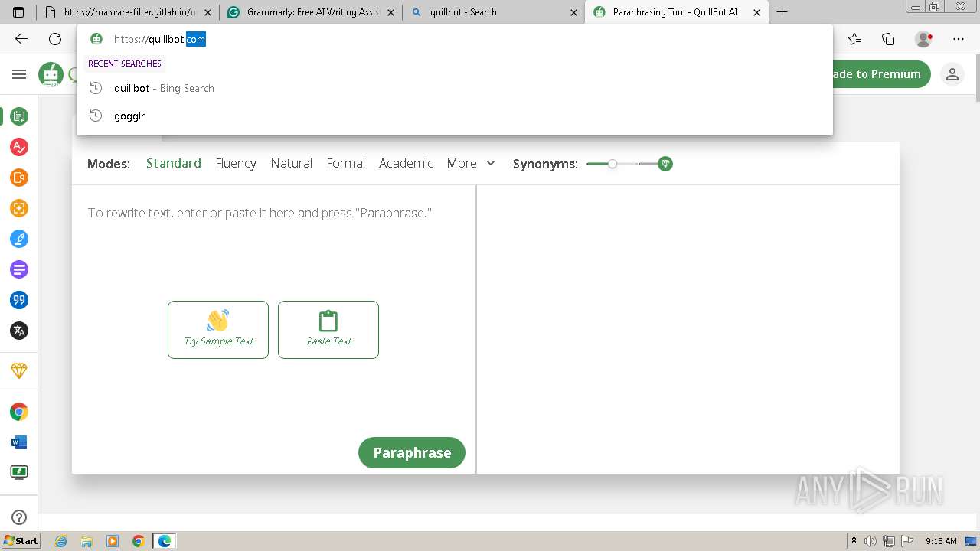Show hidden system tray icons
The image size is (980, 551).
tap(854, 541)
